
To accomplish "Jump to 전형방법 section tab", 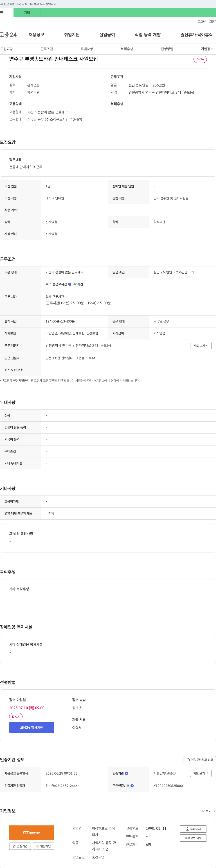I will coord(167,49).
